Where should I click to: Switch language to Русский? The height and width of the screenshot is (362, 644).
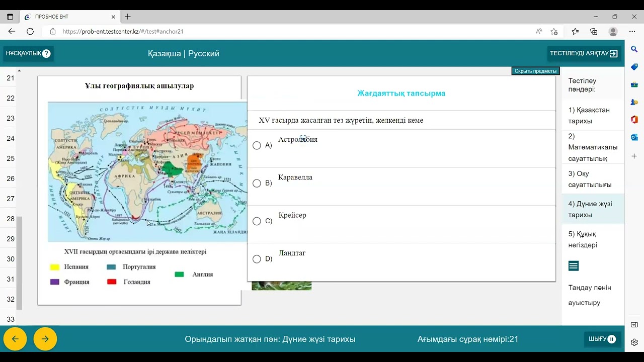click(x=204, y=53)
